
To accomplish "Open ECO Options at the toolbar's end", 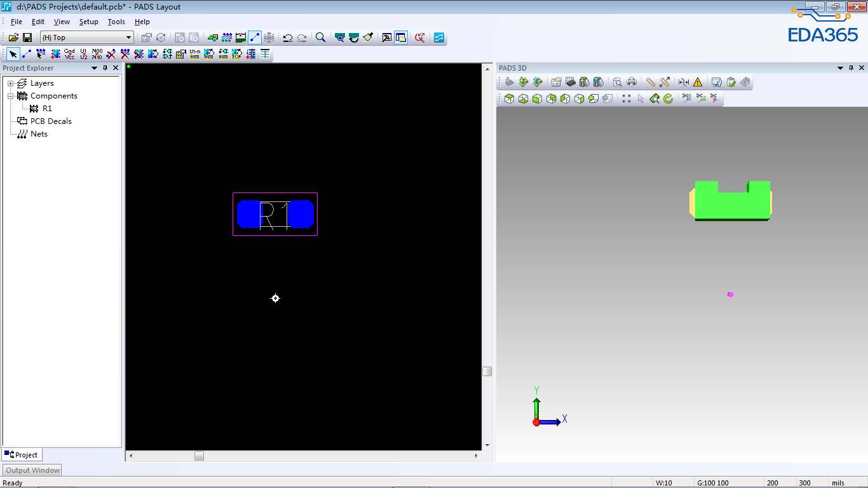I will 265,54.
